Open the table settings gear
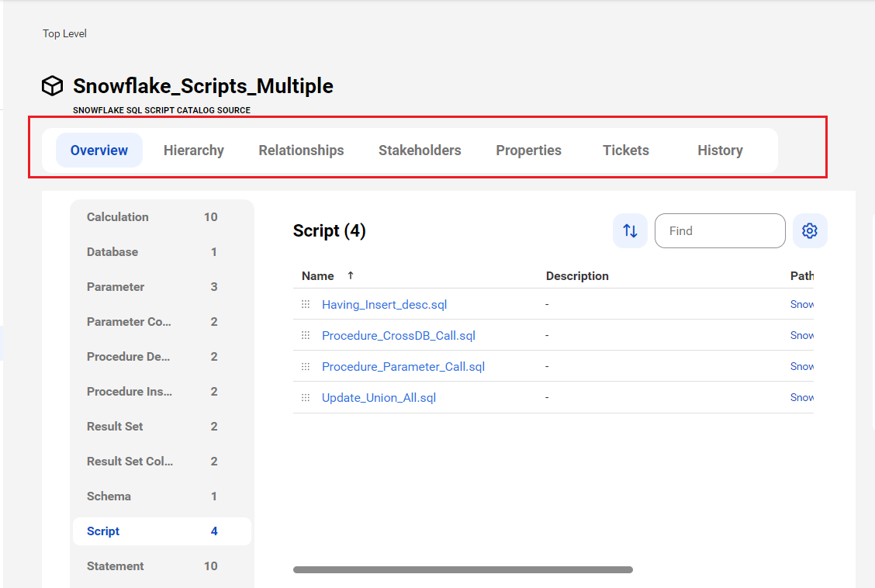This screenshot has height=588, width=875. click(x=810, y=230)
